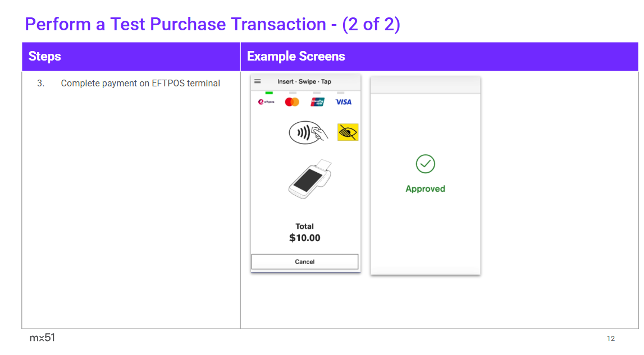Click the grey indicator light above VISA
644x355 pixels.
coord(341,93)
